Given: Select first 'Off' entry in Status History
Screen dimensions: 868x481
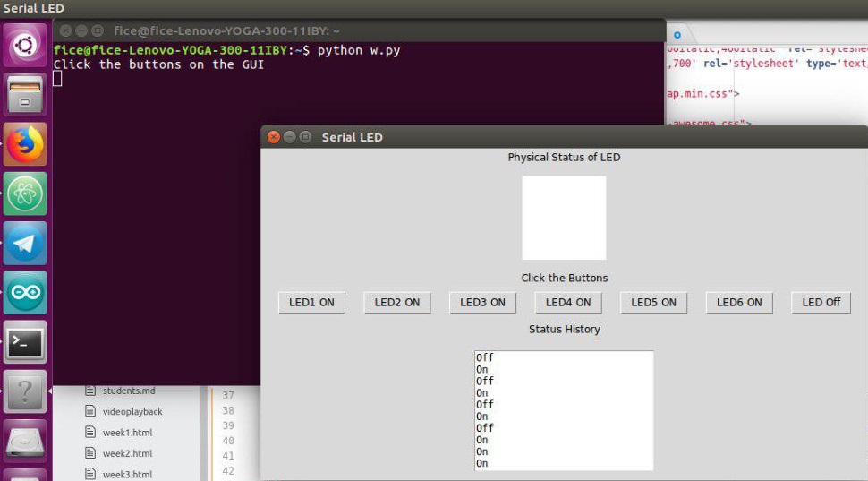Looking at the screenshot, I should [485, 357].
